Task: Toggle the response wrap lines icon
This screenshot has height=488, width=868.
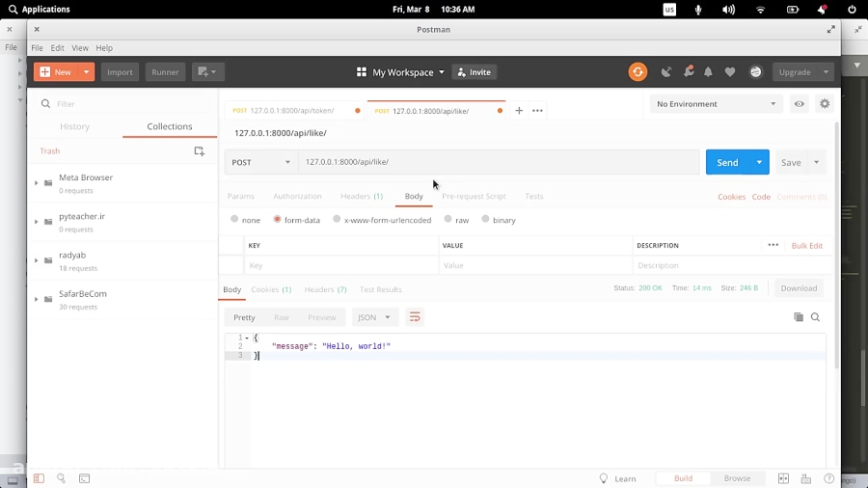Action: tap(415, 317)
